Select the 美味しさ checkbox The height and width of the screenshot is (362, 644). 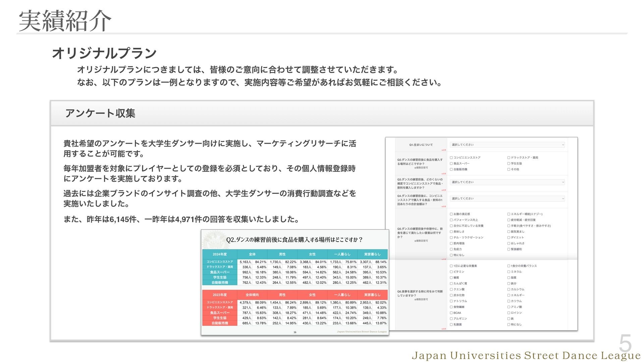[x=451, y=232]
